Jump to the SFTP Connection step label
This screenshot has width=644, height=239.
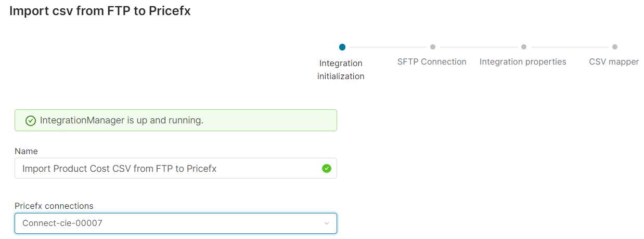pos(432,62)
